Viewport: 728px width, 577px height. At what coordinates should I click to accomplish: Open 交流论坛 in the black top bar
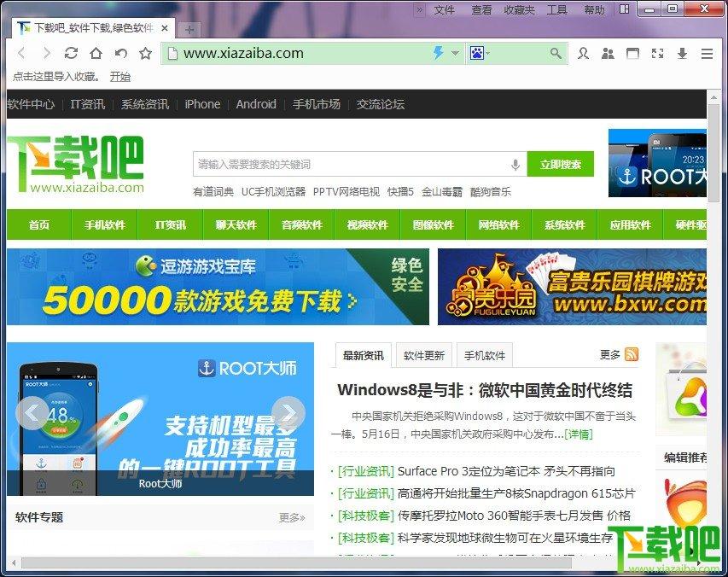coord(381,104)
